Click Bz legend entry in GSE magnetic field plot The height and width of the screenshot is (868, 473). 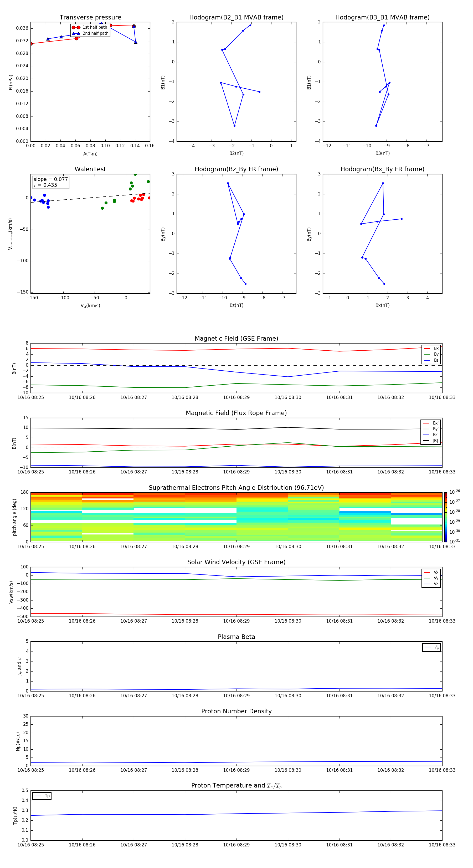(431, 361)
